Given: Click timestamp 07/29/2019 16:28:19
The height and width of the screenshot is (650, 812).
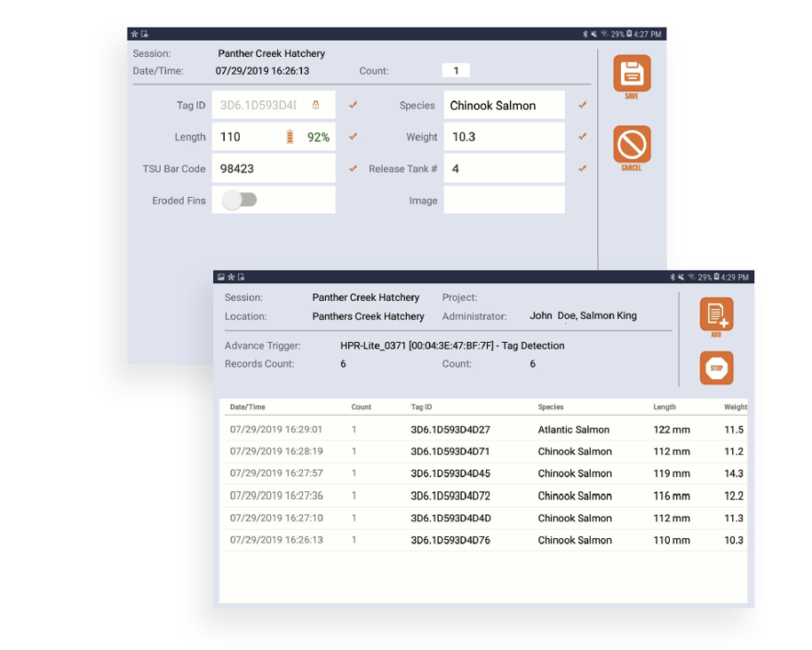Looking at the screenshot, I should pyautogui.click(x=276, y=451).
